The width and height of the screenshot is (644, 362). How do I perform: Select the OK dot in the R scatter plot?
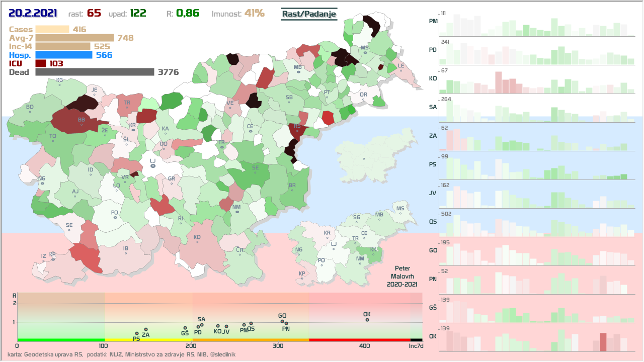(x=367, y=320)
